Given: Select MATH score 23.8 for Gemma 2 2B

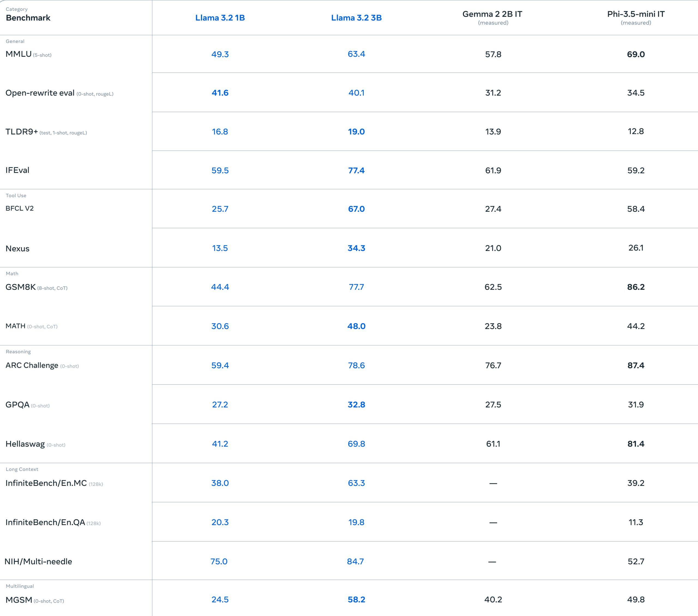Looking at the screenshot, I should coord(493,326).
